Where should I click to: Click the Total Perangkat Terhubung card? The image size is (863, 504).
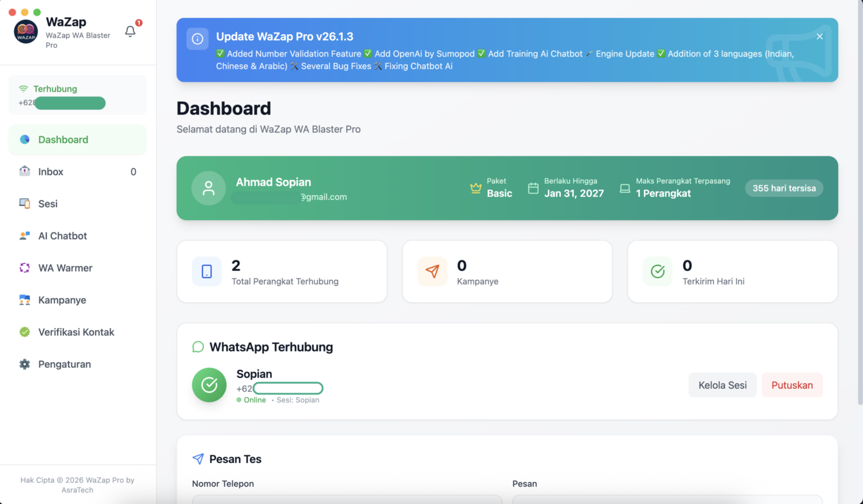pyautogui.click(x=282, y=272)
